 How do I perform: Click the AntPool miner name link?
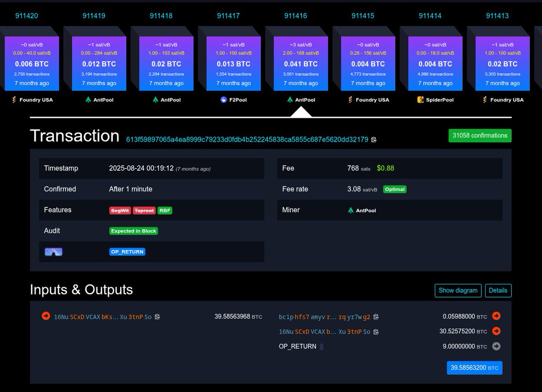click(x=366, y=210)
